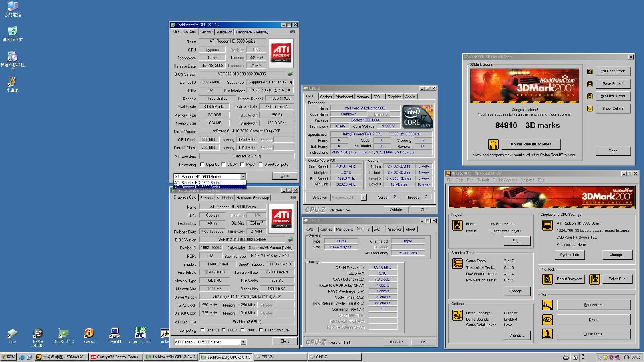This screenshot has height=362, width=644.
Task: Click icon left of Online ResultBrowser button
Action: point(493,144)
